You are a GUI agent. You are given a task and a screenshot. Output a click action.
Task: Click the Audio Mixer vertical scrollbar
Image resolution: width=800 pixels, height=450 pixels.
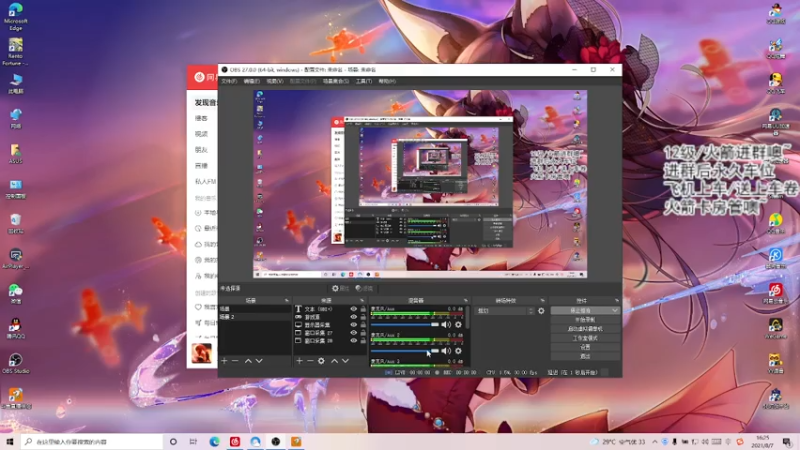click(467, 316)
